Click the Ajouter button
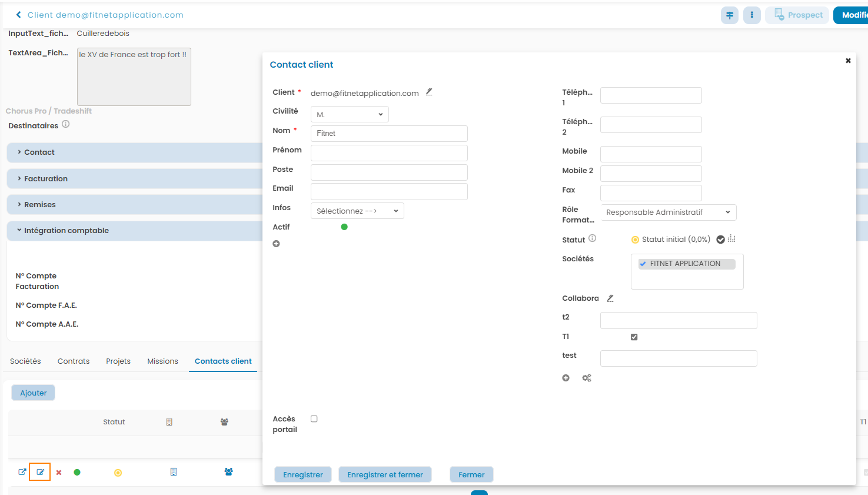 (x=34, y=393)
